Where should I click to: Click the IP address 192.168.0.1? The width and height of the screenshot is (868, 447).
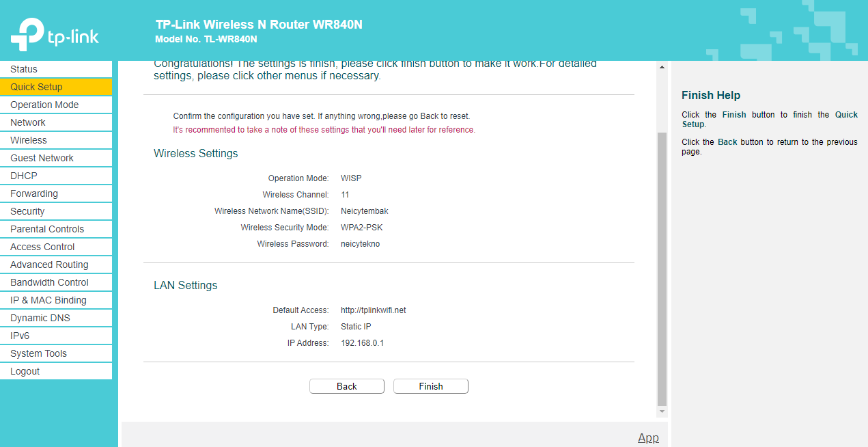coord(363,343)
